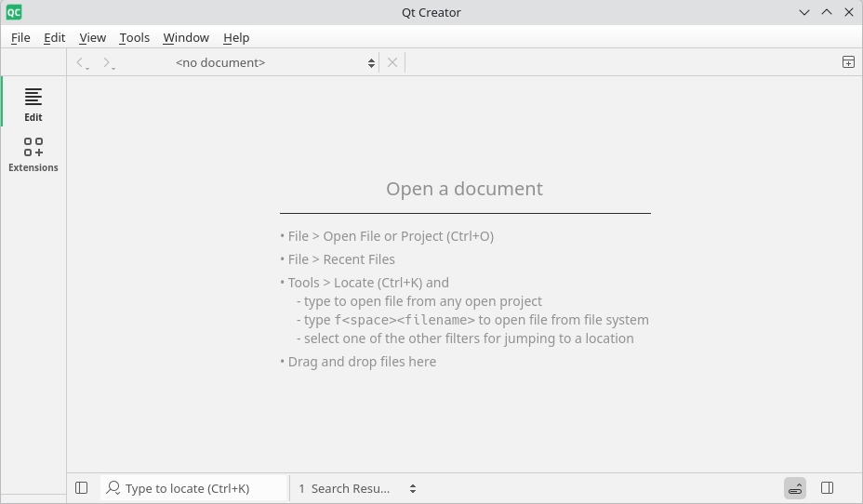The image size is (863, 504).
Task: Click the Qt Creator logo icon
Action: point(14,12)
